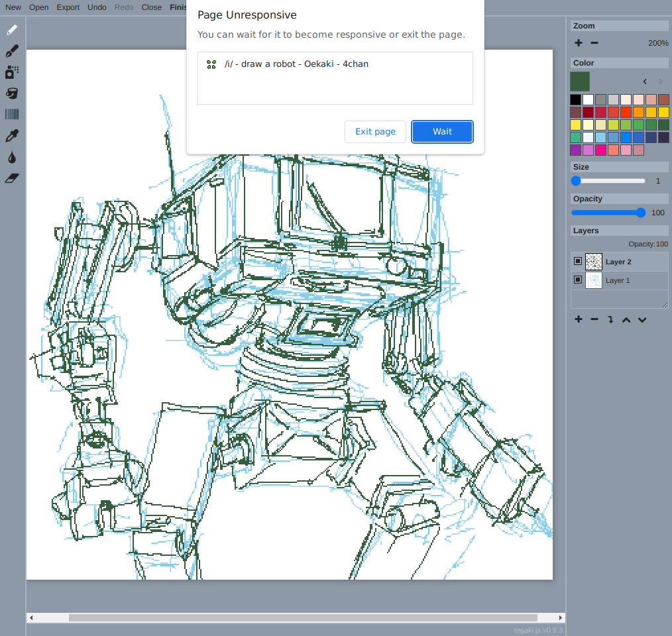Click the Opacity slider track
672x636 pixels.
608,213
